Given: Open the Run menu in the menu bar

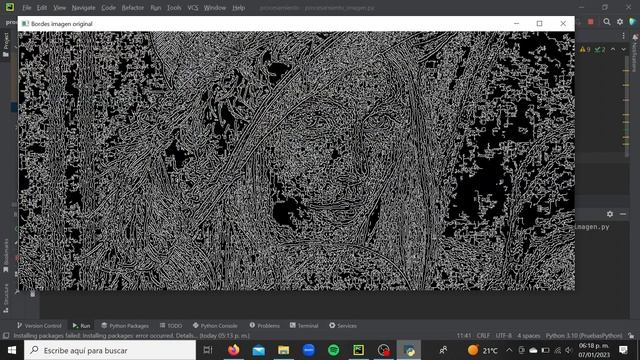Looking at the screenshot, I should pos(156,8).
